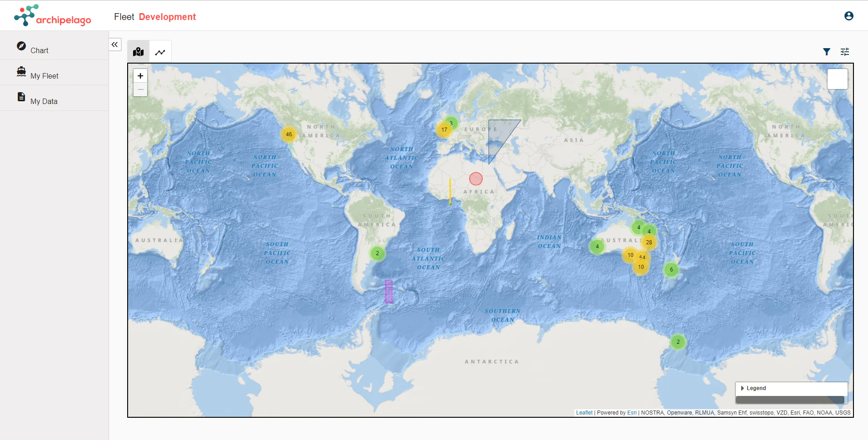Open the Esri attribution link
The height and width of the screenshot is (440, 868).
632,413
